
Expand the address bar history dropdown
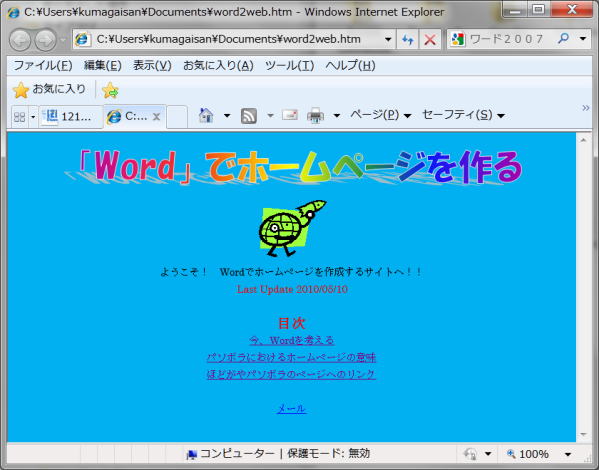(388, 39)
